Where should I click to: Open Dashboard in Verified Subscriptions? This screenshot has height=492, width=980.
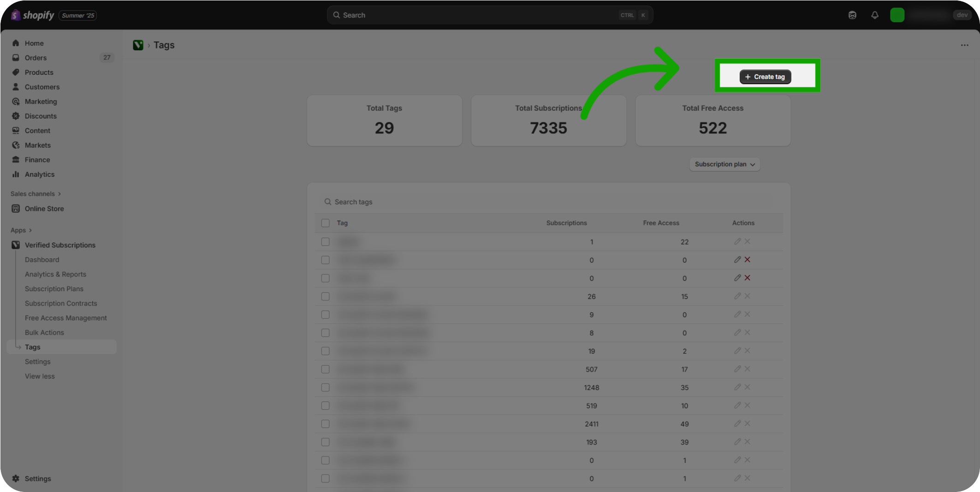[42, 260]
